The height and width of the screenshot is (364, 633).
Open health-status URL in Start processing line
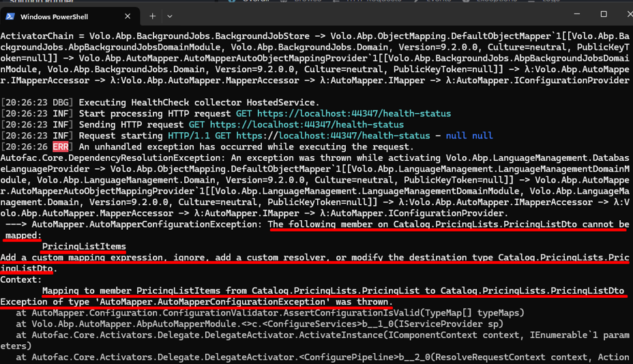tap(353, 113)
